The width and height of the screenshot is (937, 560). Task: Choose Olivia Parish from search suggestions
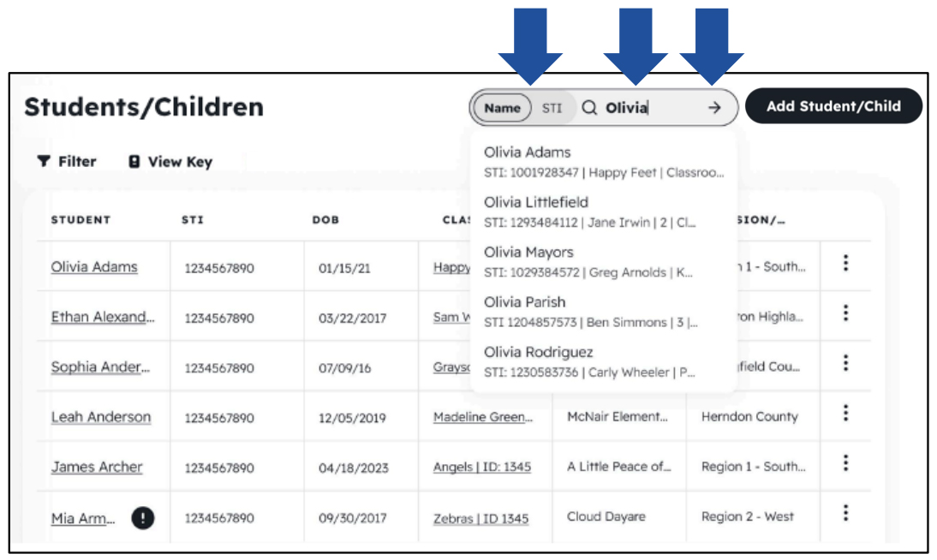[604, 312]
